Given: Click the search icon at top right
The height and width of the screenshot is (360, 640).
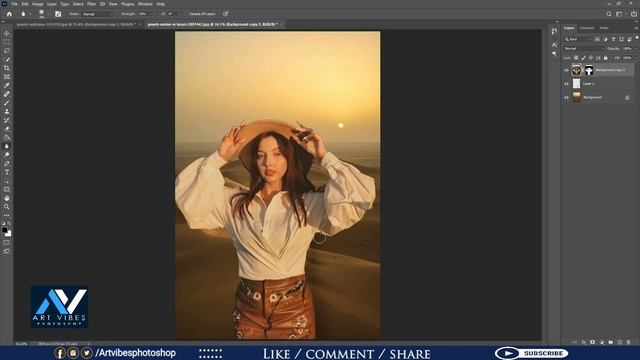Looking at the screenshot, I should pyautogui.click(x=609, y=14).
